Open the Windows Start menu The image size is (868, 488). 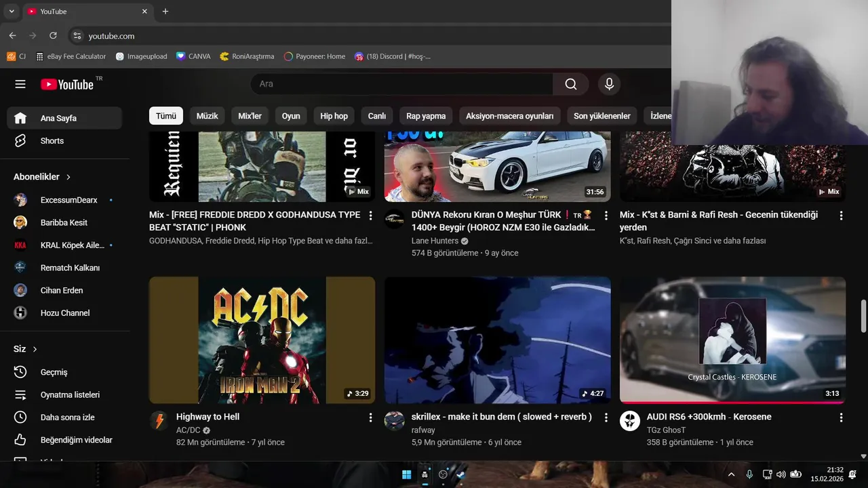[406, 474]
